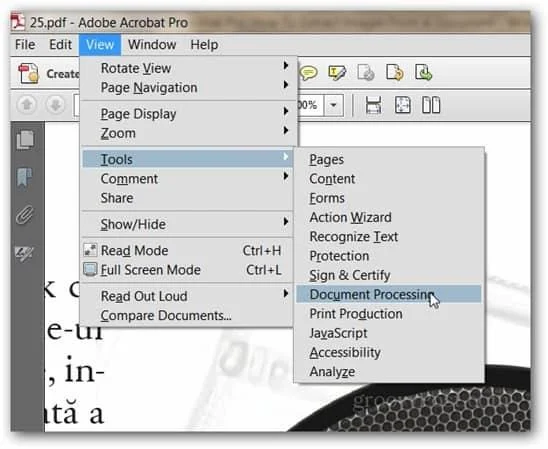The width and height of the screenshot is (548, 449).
Task: Expand the Zoom submenu
Action: pos(286,130)
